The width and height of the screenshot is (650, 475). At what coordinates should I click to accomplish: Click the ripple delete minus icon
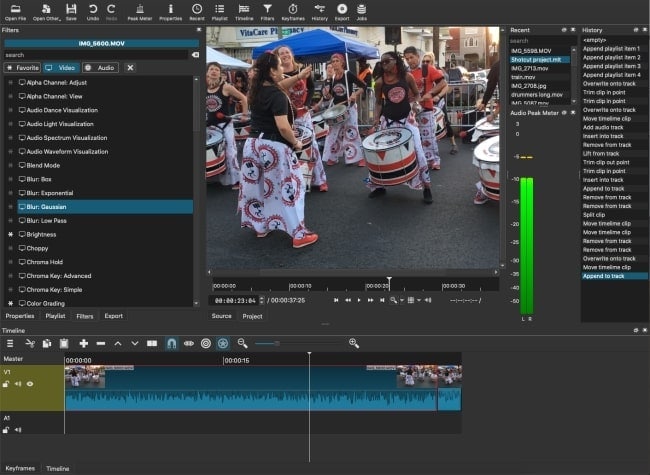101,343
